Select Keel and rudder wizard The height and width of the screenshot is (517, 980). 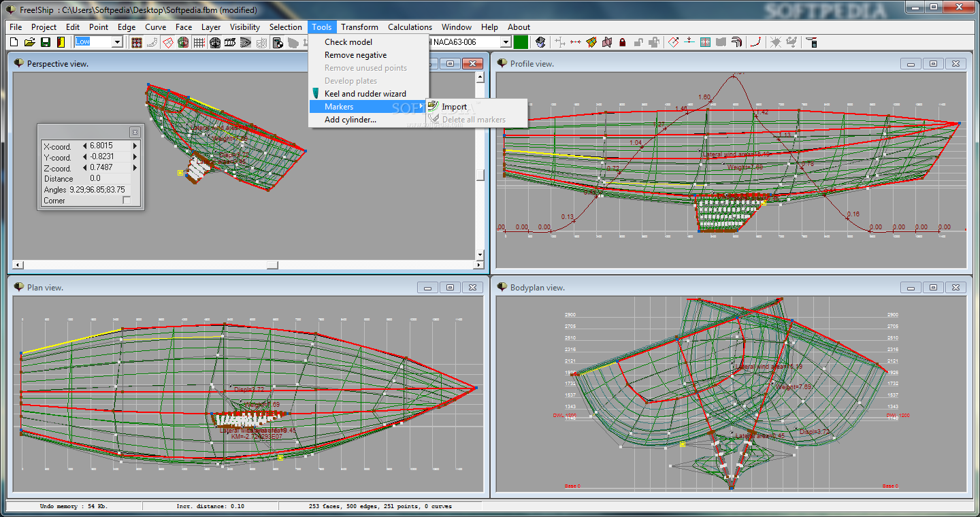(365, 94)
